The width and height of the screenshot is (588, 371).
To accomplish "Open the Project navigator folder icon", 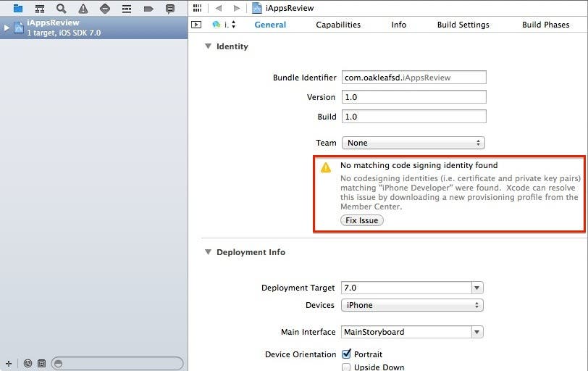I will click(x=17, y=8).
